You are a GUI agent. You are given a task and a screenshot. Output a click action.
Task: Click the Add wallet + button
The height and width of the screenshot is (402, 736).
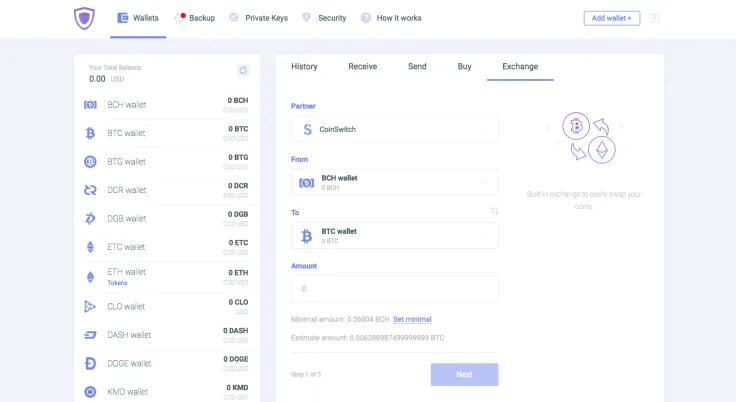[612, 18]
